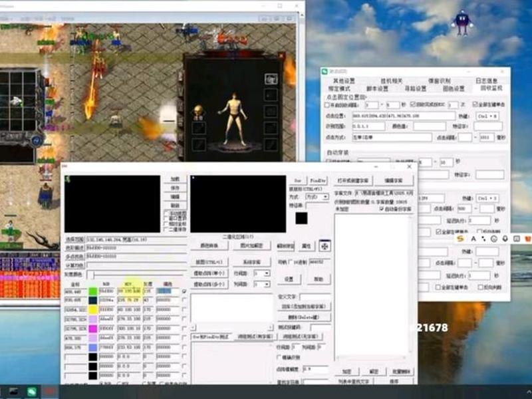Click the 提取点阵(单个) button
This screenshot has width=532, height=399.
pyautogui.click(x=209, y=273)
